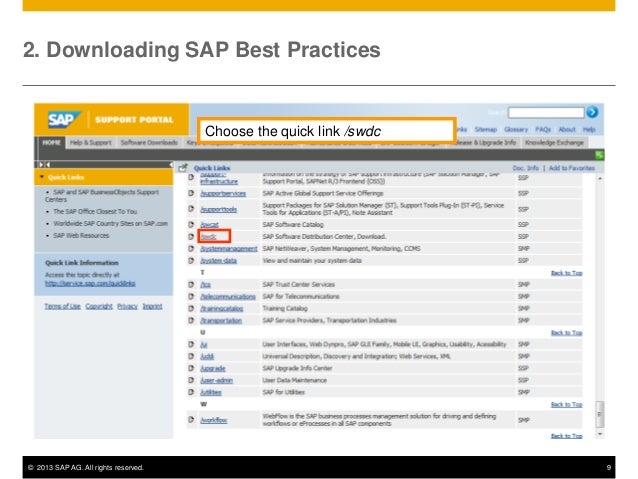The width and height of the screenshot is (638, 479).
Task: Click the page icon next to /user-admin
Action: [191, 380]
